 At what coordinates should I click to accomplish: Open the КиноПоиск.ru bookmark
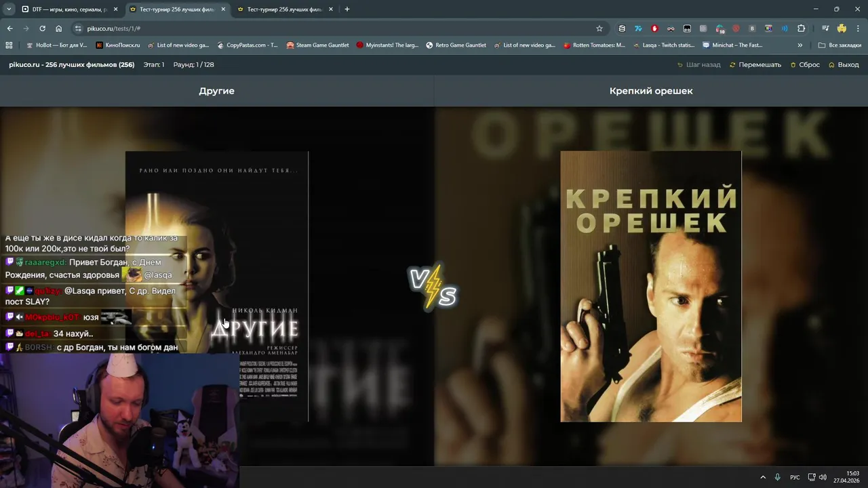pos(118,45)
